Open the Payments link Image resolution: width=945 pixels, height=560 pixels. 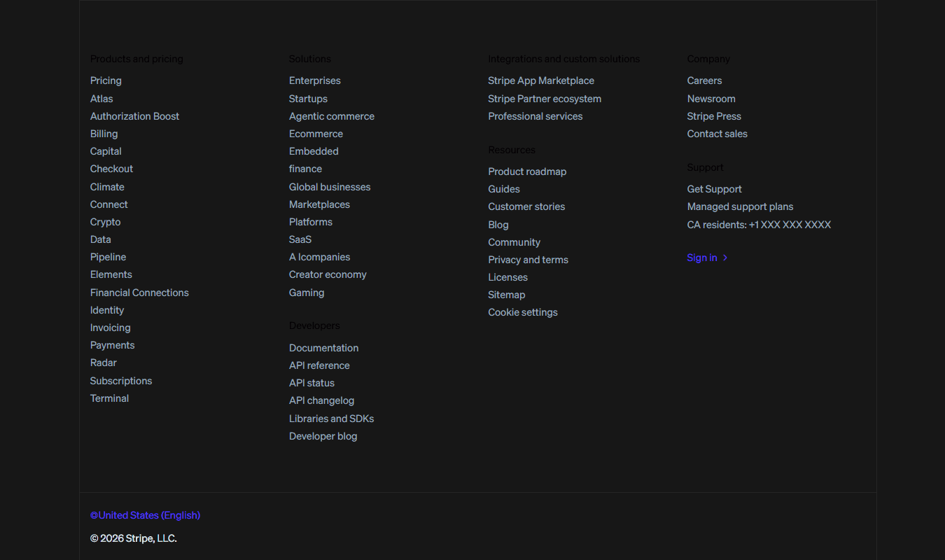click(112, 345)
